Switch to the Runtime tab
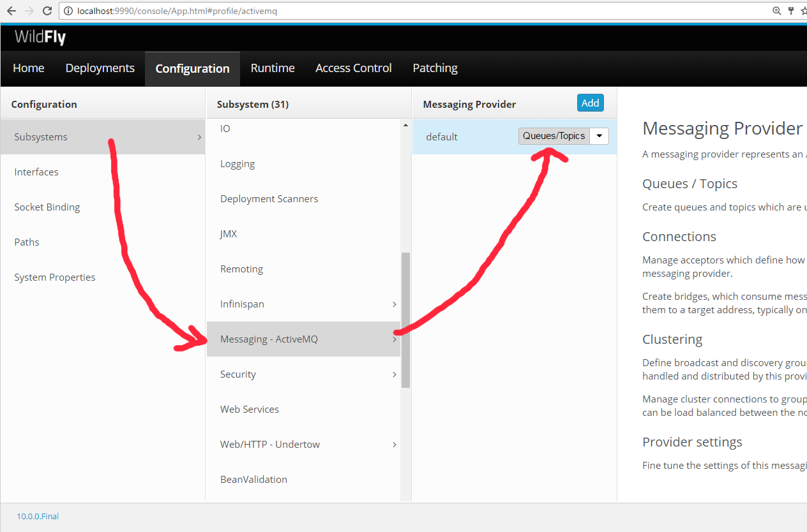Viewport: 807px width, 532px height. click(x=273, y=68)
